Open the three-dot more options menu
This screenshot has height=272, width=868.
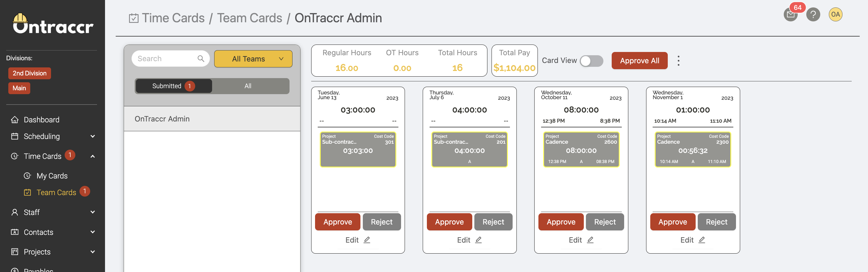tap(678, 61)
